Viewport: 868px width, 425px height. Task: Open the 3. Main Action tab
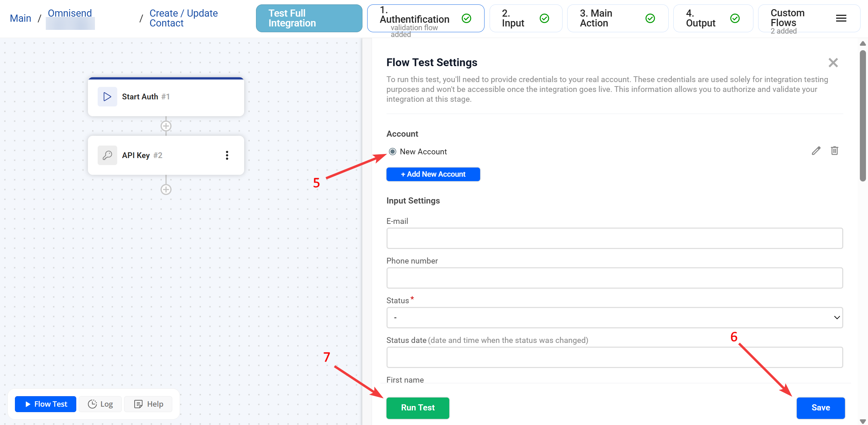pos(617,18)
